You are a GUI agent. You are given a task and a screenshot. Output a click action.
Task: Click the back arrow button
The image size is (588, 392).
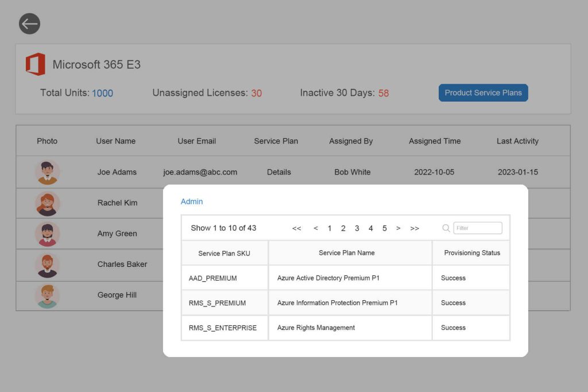point(30,24)
